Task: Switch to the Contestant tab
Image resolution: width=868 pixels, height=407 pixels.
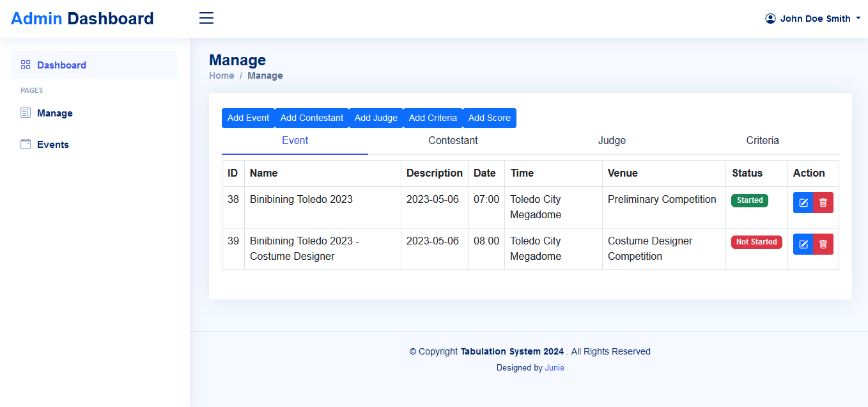Action: [453, 141]
